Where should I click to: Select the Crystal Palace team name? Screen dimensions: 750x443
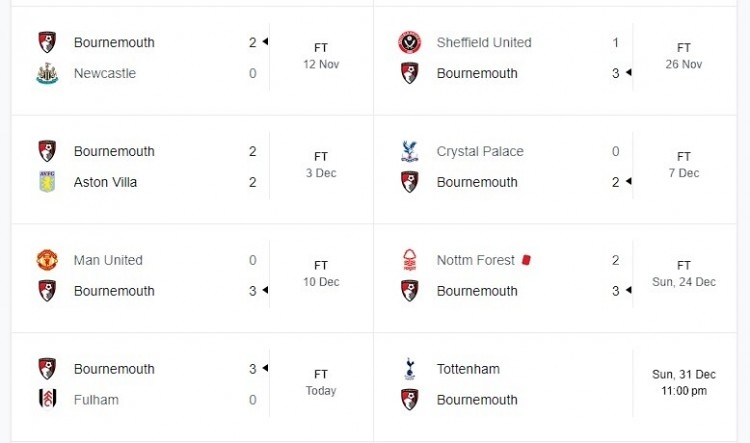[x=480, y=151]
